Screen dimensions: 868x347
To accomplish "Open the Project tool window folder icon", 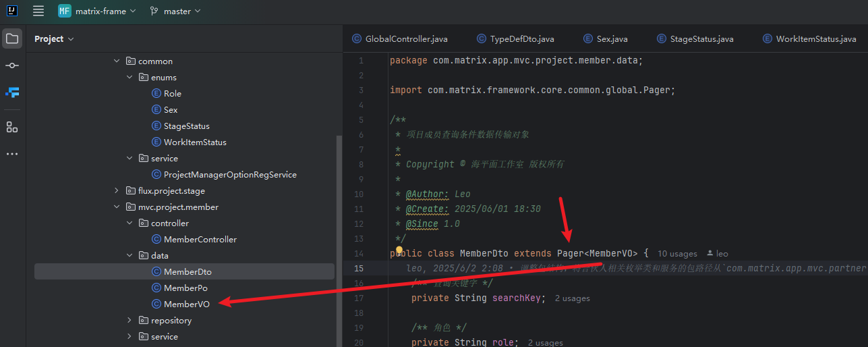I will tap(12, 38).
